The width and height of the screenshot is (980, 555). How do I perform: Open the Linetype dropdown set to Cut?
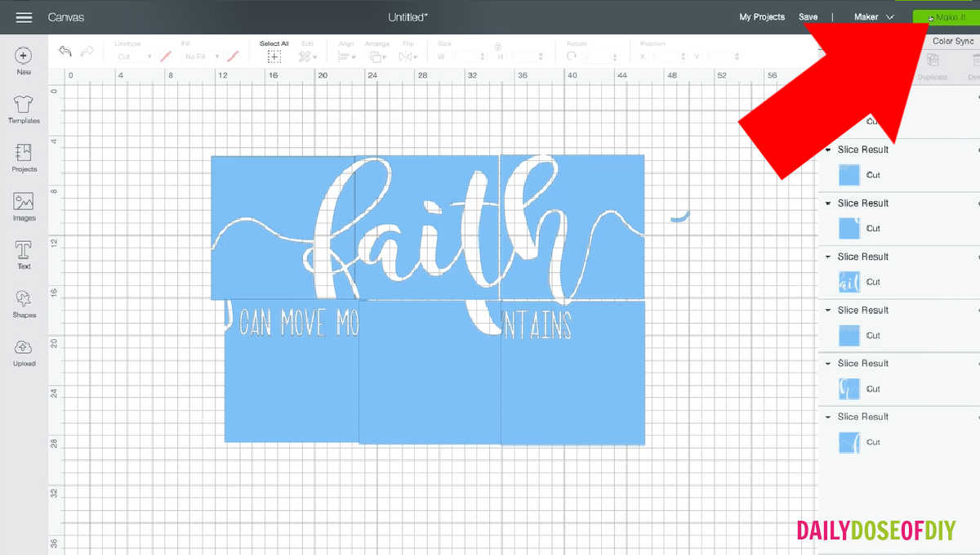pyautogui.click(x=135, y=56)
